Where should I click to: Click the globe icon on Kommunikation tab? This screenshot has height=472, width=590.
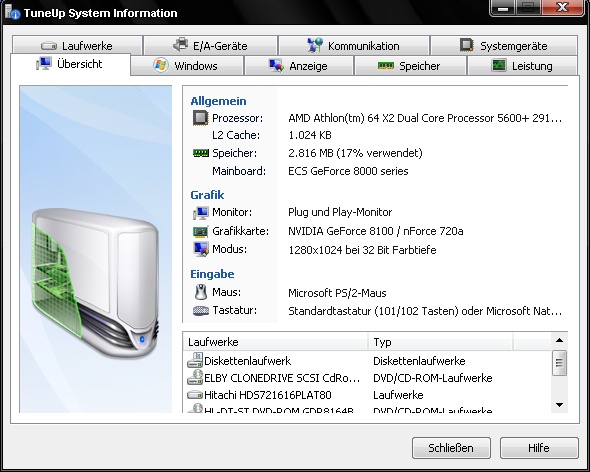click(x=315, y=45)
